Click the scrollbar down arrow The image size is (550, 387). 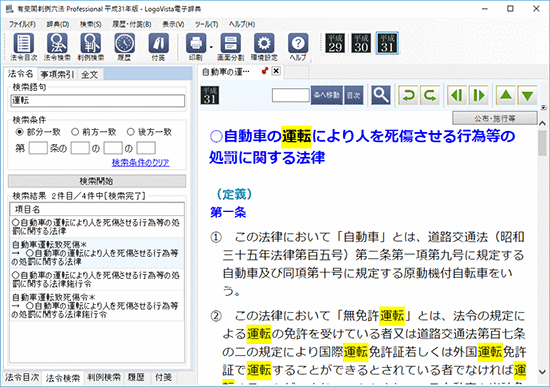click(x=542, y=372)
